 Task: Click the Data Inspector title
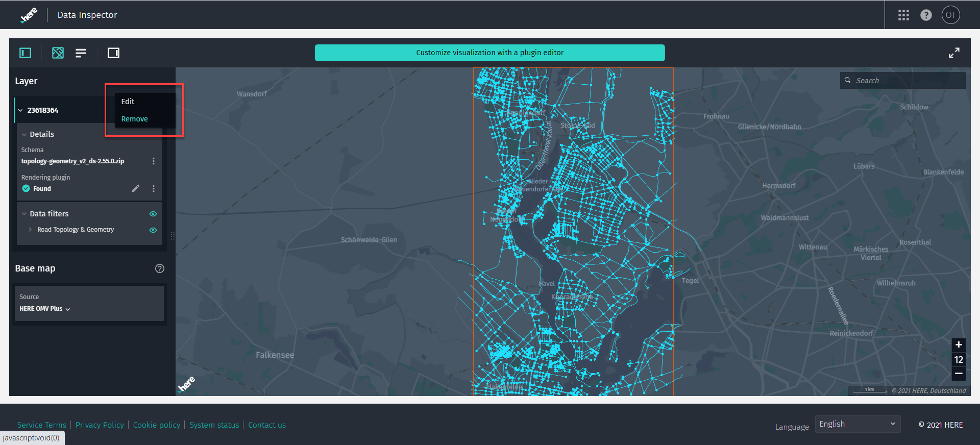tap(87, 15)
